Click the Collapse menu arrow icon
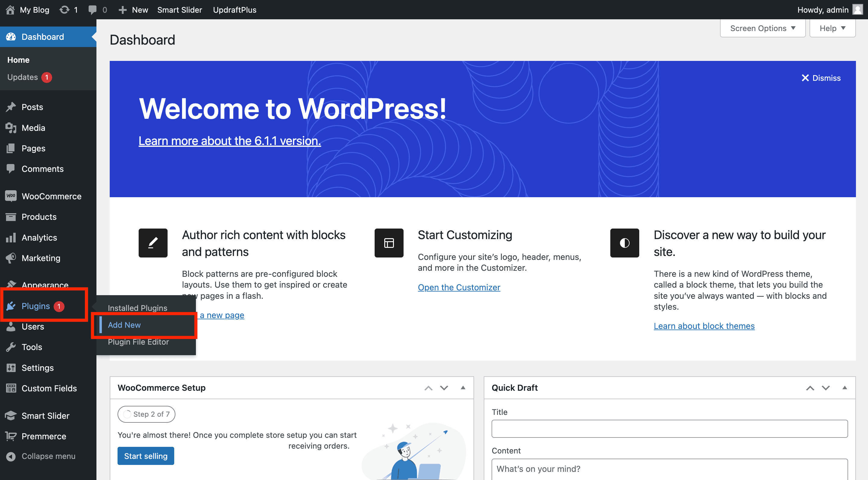868x480 pixels. tap(11, 456)
